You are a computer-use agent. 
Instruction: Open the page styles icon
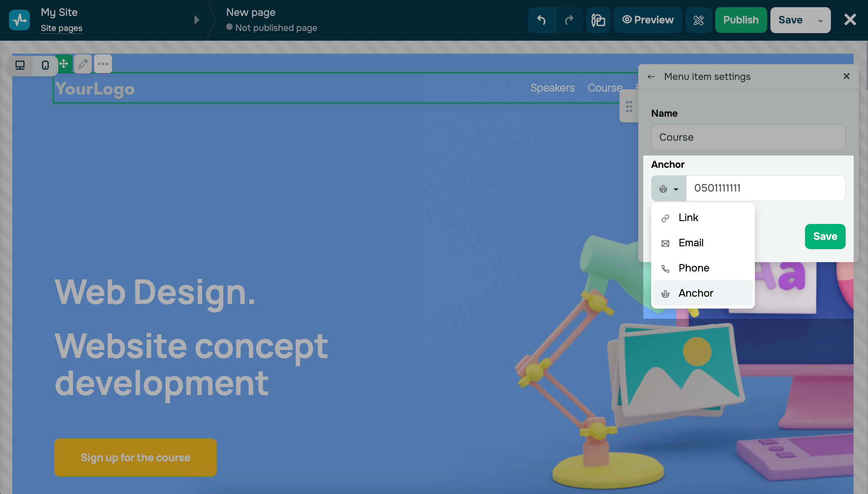598,20
